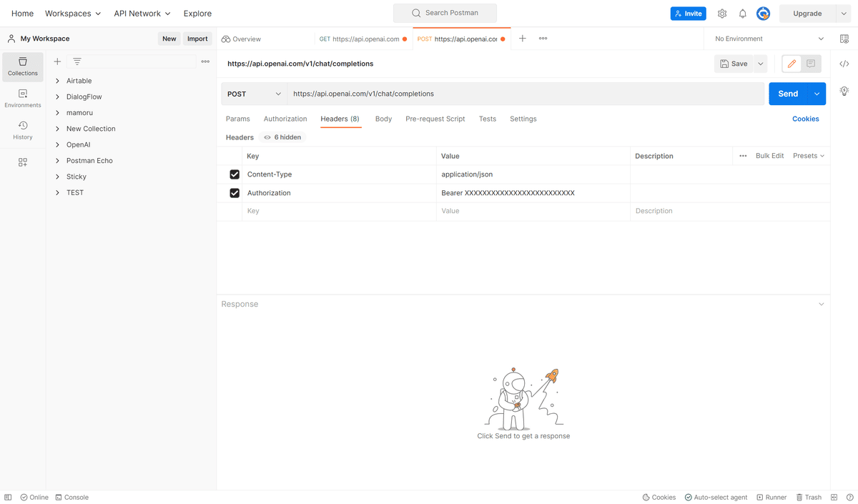
Task: Expand the mamoru collection
Action: [57, 113]
